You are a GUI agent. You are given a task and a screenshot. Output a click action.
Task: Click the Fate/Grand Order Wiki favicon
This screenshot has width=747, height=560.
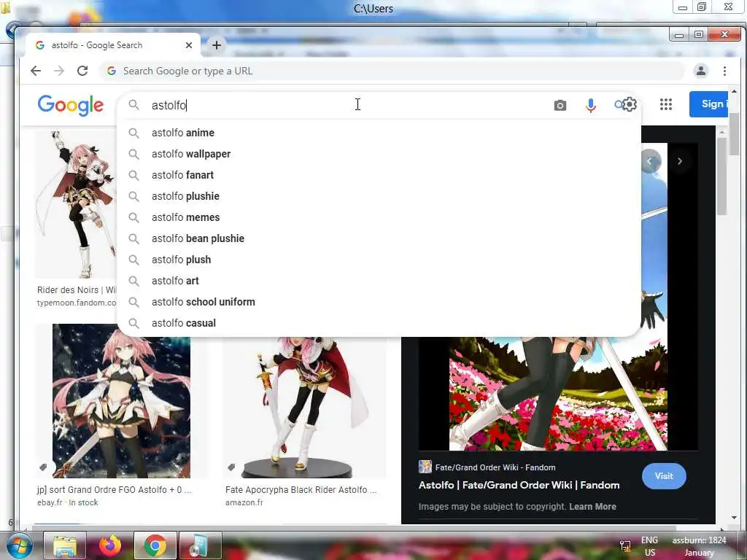point(425,467)
